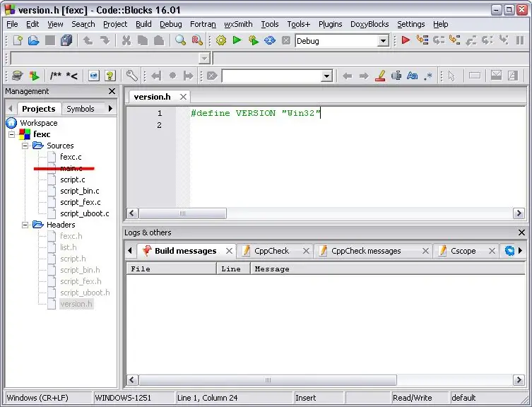Open the code completion scope dropdown

tap(204, 59)
